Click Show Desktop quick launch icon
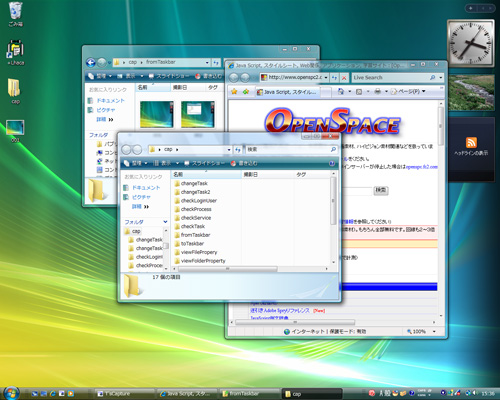The image size is (500, 400). tap(35, 393)
